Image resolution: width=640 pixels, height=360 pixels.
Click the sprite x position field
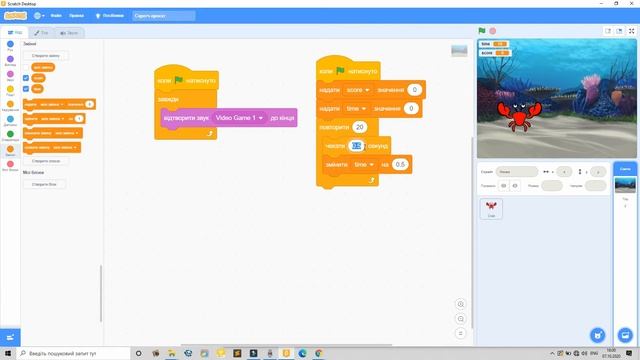[564, 172]
